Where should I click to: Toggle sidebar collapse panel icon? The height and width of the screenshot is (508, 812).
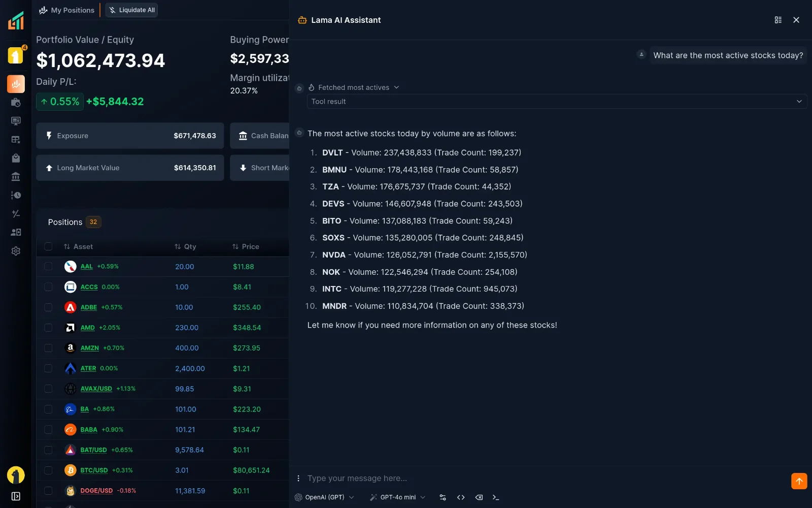tap(16, 496)
